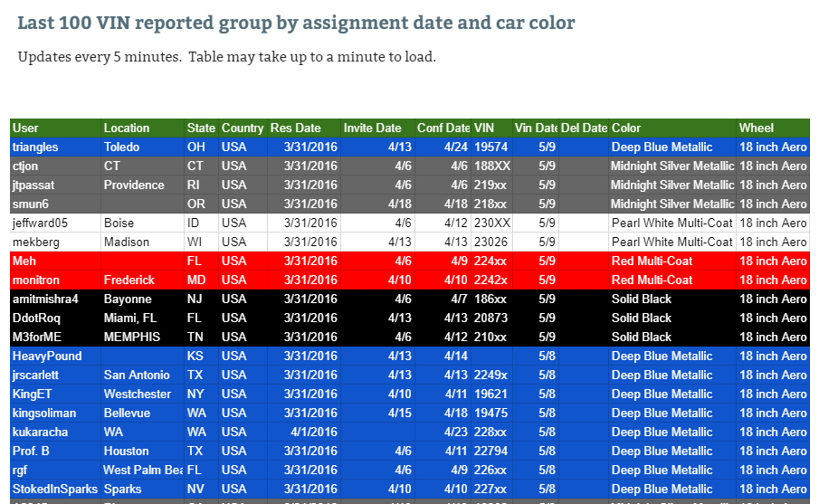Image resolution: width=819 pixels, height=504 pixels.
Task: Click the state cell 'KS'
Action: click(x=201, y=356)
